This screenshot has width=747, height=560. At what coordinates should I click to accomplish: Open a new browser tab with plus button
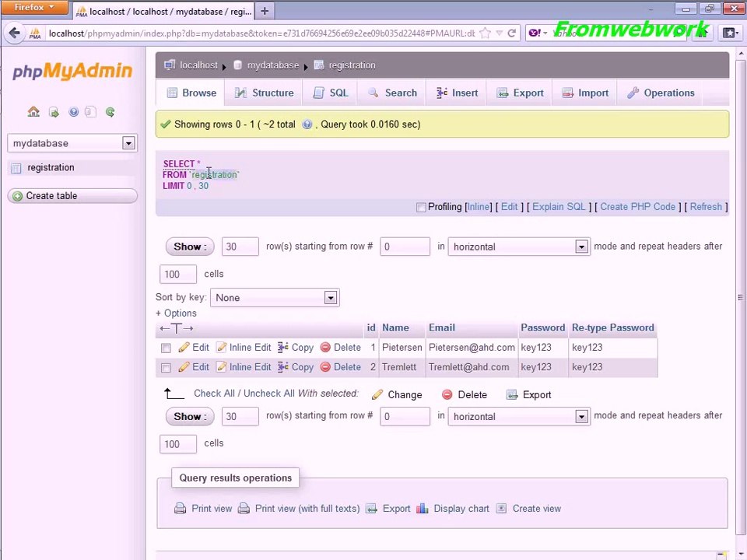click(x=265, y=10)
